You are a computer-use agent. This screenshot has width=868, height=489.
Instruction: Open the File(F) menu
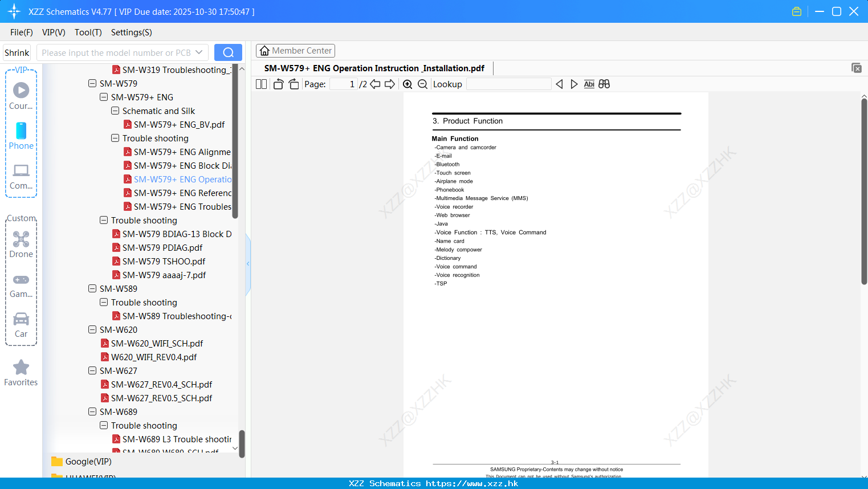point(22,32)
